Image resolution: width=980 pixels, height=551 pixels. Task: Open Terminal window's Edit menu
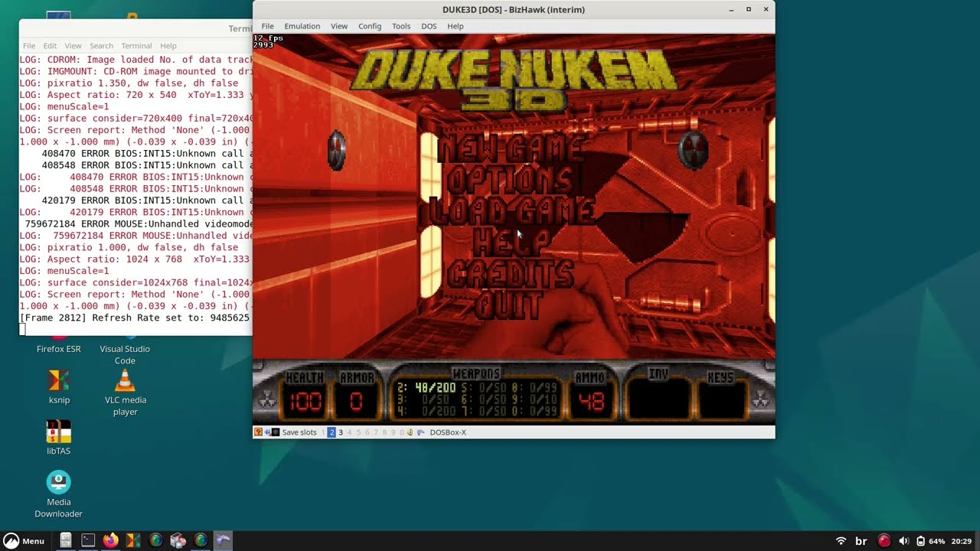coord(50,46)
